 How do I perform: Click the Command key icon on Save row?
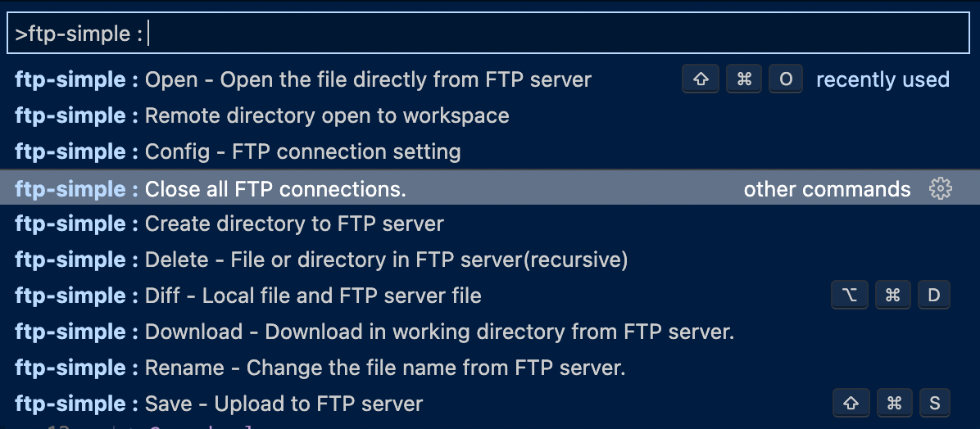[894, 403]
